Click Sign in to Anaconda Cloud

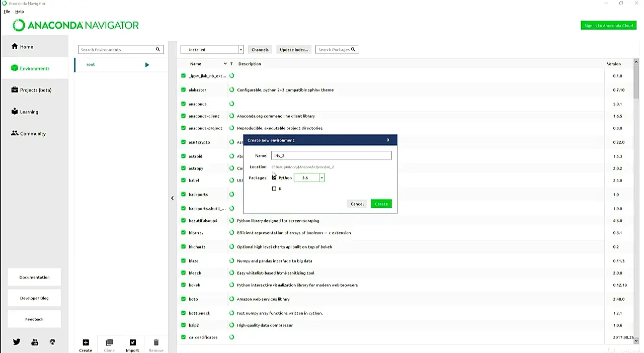pos(608,26)
